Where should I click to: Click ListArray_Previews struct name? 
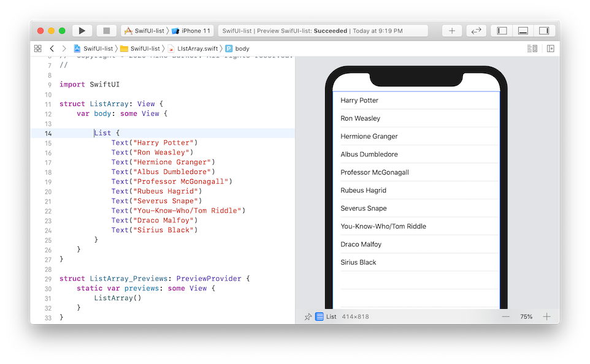pos(128,279)
